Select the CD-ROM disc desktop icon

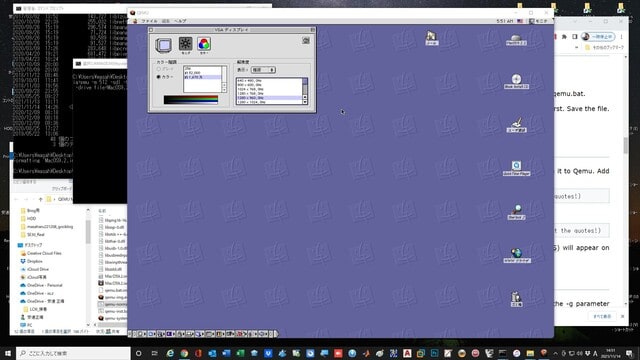pyautogui.click(x=516, y=81)
